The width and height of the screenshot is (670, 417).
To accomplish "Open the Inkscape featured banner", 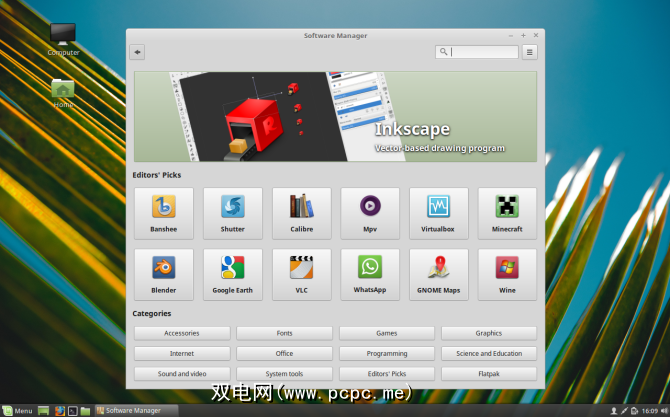I will point(335,117).
